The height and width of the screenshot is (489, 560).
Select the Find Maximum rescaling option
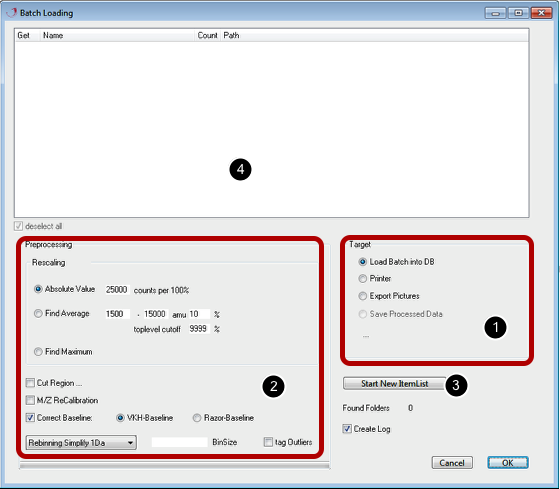[x=38, y=352]
